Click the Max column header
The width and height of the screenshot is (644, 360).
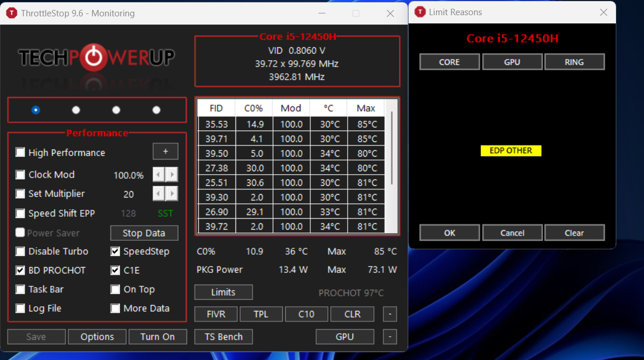365,108
